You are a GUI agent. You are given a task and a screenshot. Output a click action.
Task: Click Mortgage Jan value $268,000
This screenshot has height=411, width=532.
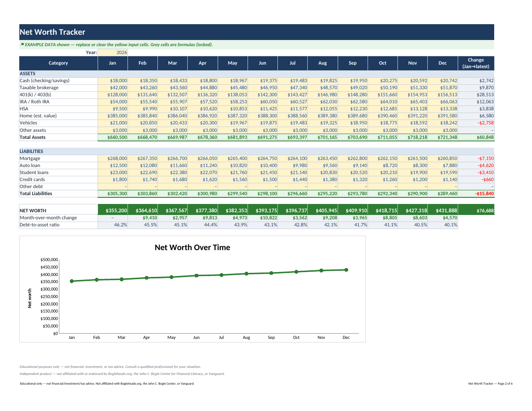pos(113,158)
